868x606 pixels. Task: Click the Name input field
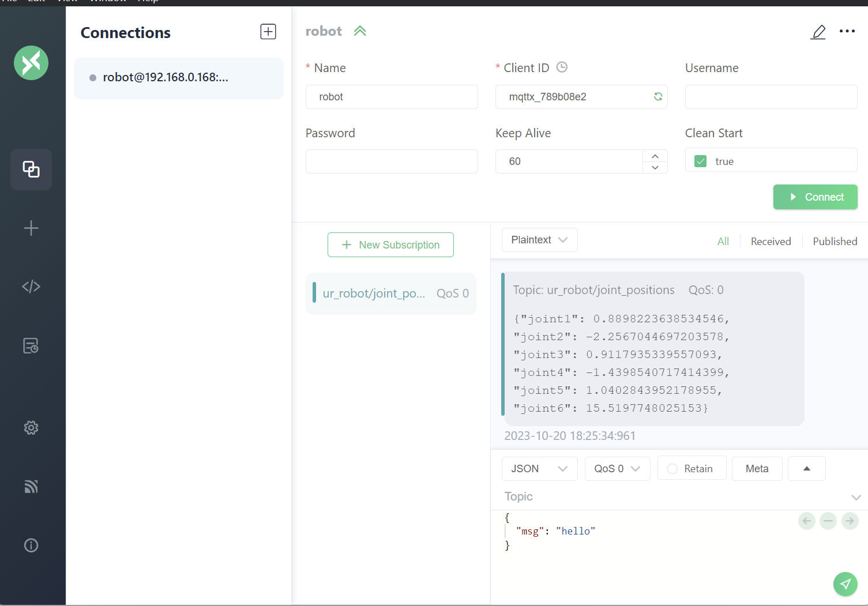[392, 97]
